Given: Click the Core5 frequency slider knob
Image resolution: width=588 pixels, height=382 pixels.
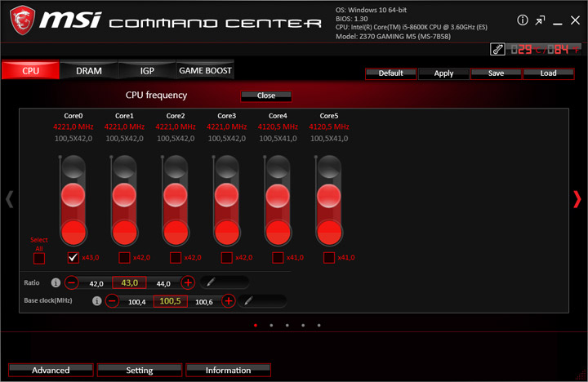Looking at the screenshot, I should pos(329,195).
